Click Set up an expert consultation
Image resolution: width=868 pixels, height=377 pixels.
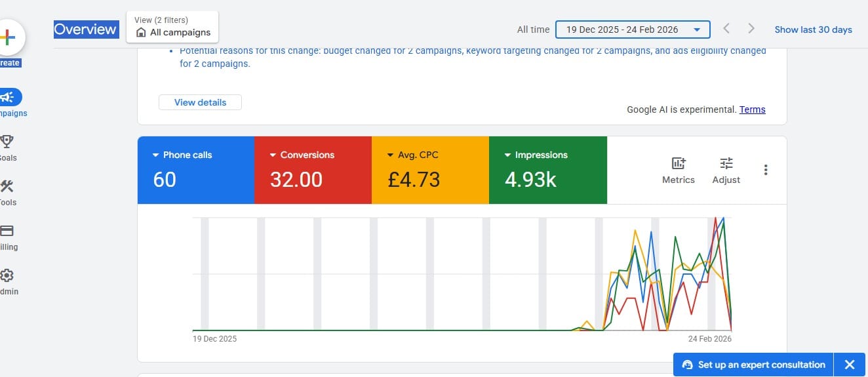pyautogui.click(x=761, y=365)
